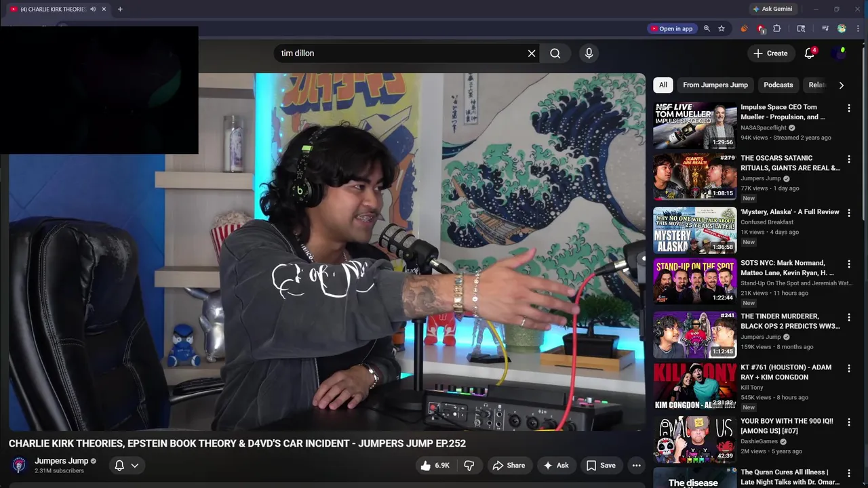
Task: Open the YouTube Create menu
Action: click(770, 53)
